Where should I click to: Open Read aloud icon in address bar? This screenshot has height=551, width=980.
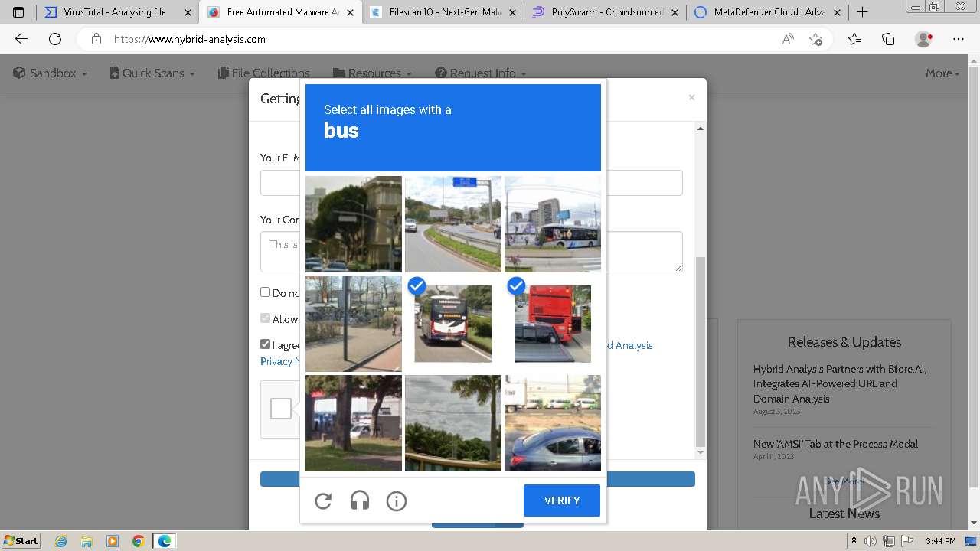[788, 39]
